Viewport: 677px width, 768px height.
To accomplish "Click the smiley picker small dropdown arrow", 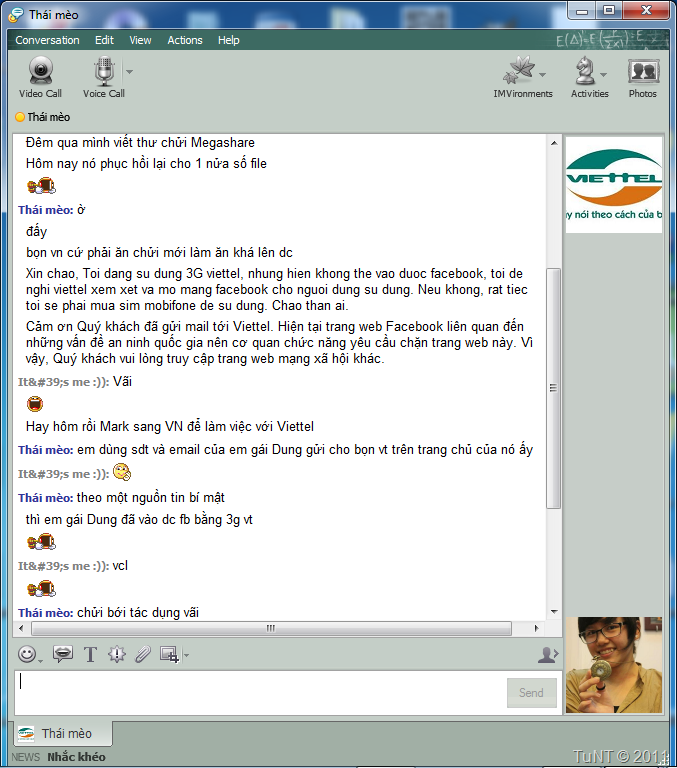I will (41, 662).
